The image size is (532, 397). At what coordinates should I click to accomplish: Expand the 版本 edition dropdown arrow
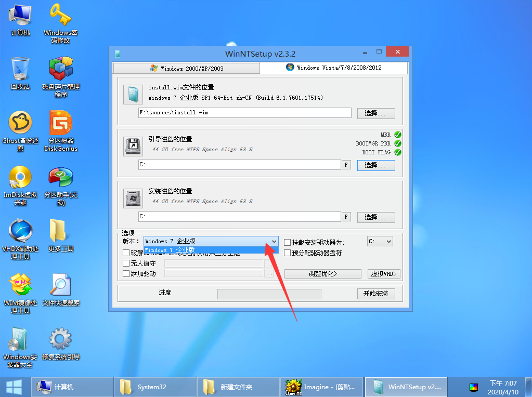[274, 242]
